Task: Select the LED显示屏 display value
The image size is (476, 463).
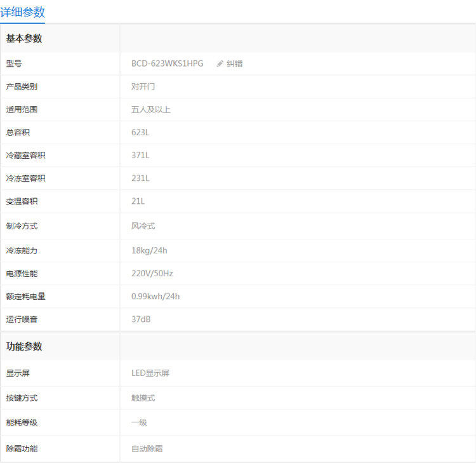Action: coord(150,373)
